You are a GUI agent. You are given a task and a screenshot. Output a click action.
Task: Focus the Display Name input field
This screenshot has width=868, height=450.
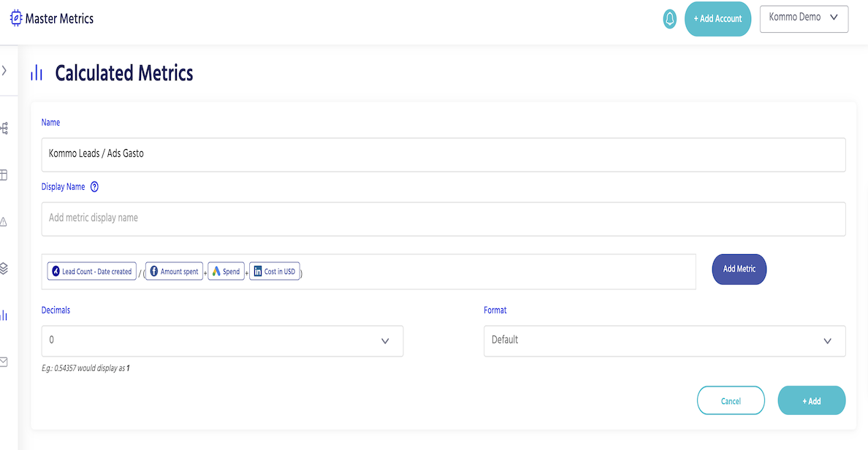pyautogui.click(x=443, y=218)
